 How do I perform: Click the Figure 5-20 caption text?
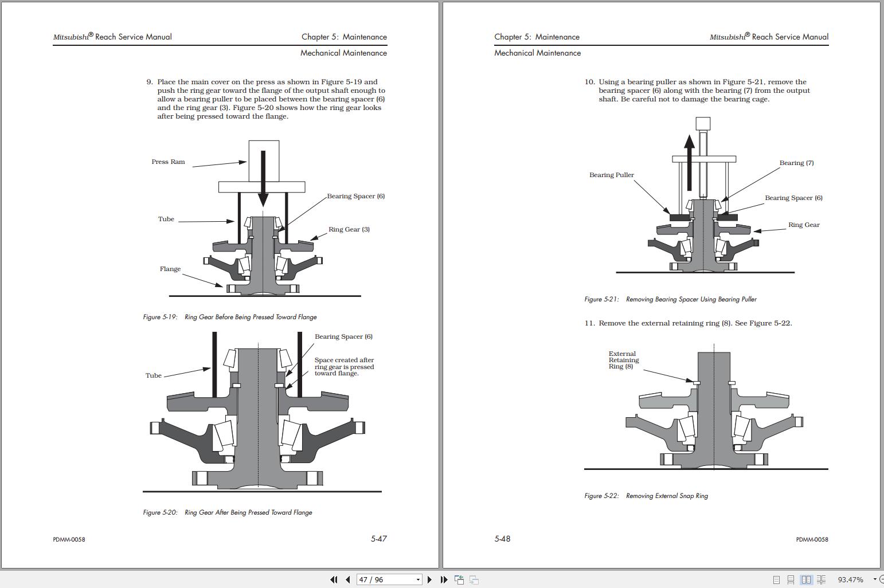tap(228, 512)
